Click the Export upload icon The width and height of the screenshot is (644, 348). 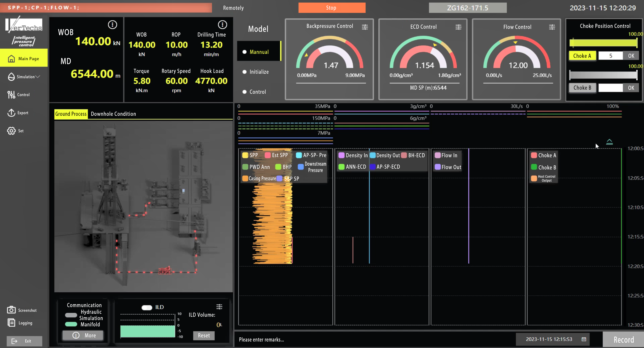(x=11, y=113)
